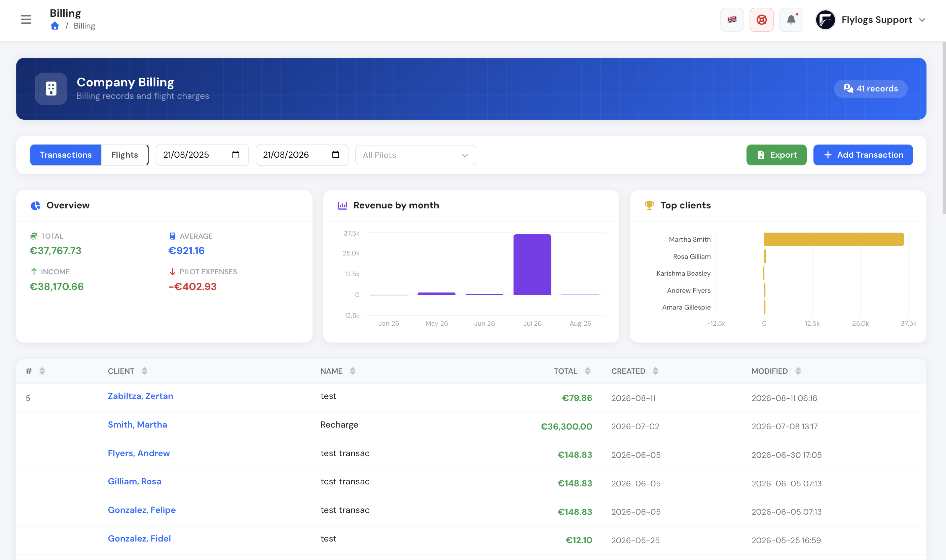Screen dimensions: 946x560
Task: Click the Top clients trophy icon
Action: tap(649, 205)
